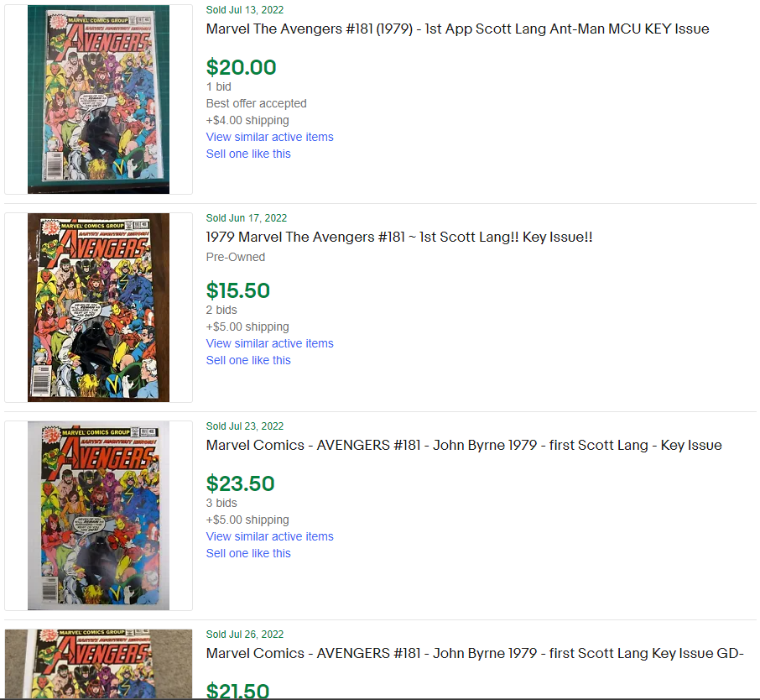Open the $15.50 listing's comic cover thumbnail
The height and width of the screenshot is (700, 760).
(98, 307)
